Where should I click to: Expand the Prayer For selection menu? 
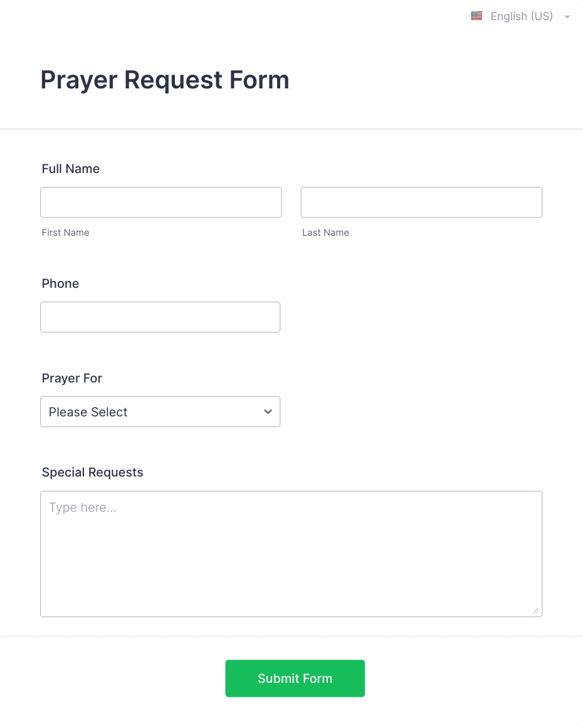pyautogui.click(x=160, y=411)
